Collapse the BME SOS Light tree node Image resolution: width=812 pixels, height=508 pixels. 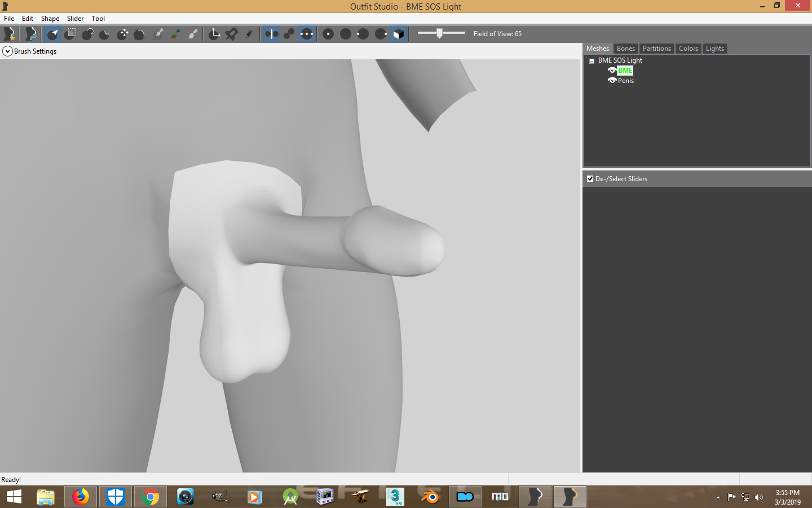(592, 61)
